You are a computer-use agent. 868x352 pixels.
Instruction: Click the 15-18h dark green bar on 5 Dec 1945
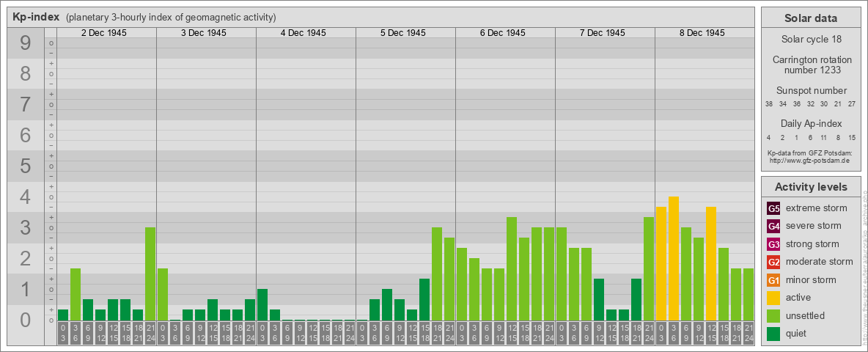tap(424, 299)
